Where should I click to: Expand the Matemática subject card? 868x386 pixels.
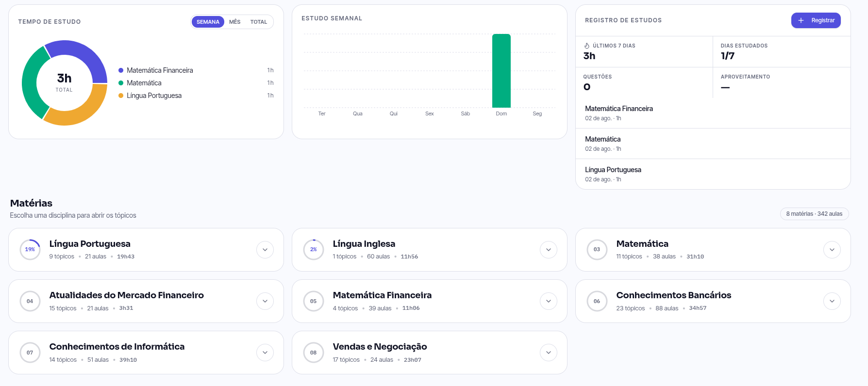(832, 250)
